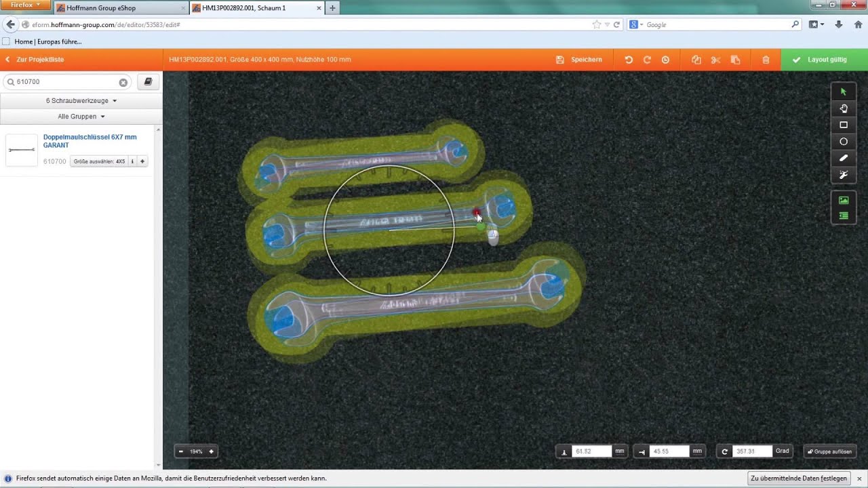Cut selection with the scissors icon
868x488 pixels.
[715, 60]
